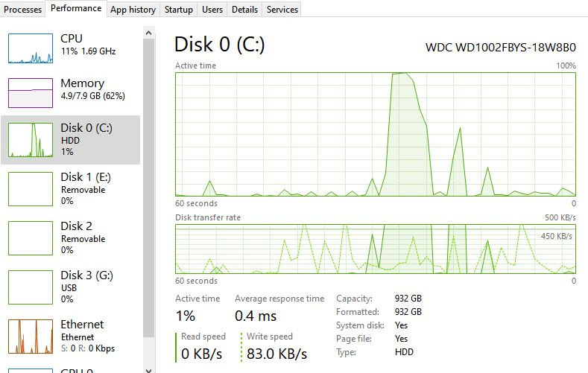The image size is (588, 373).
Task: Click the Disk 3 (G:) graph thumbnail
Action: (x=30, y=287)
